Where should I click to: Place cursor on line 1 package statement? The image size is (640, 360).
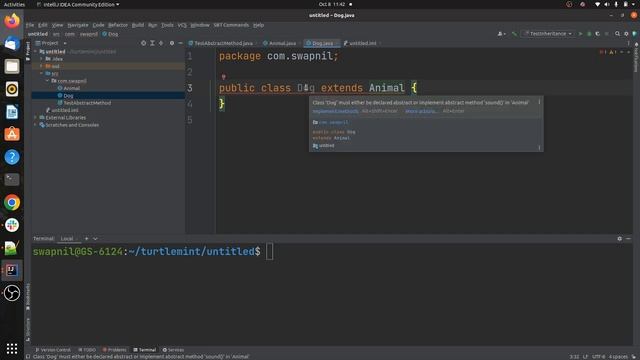click(278, 56)
